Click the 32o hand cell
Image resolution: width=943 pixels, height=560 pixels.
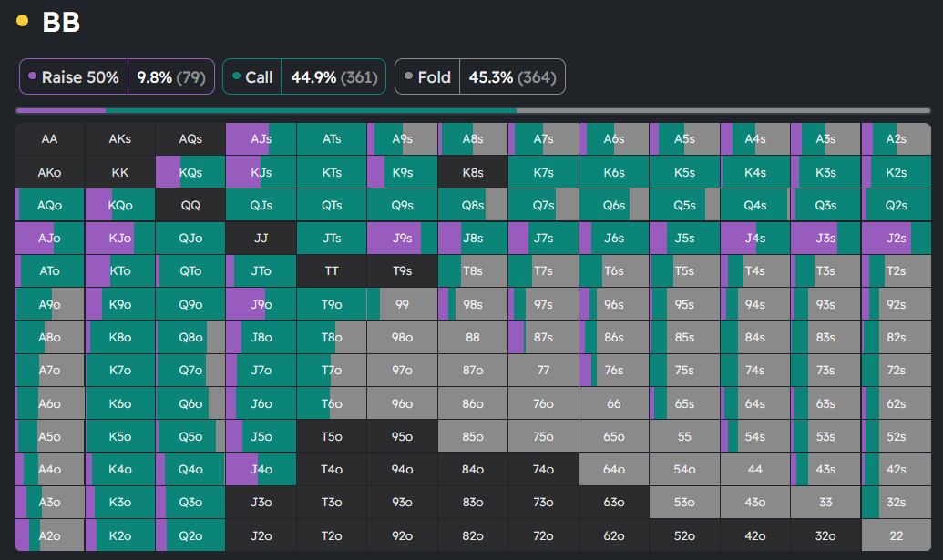[x=825, y=535]
